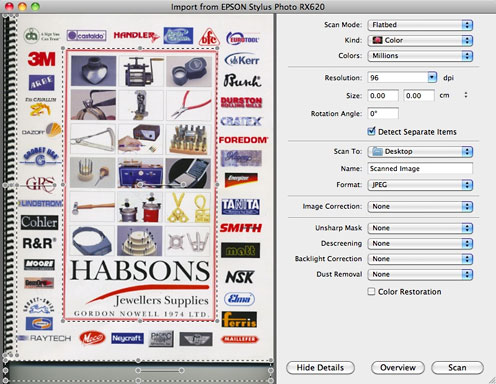
Task: Click the Hide Details button
Action: tap(320, 368)
